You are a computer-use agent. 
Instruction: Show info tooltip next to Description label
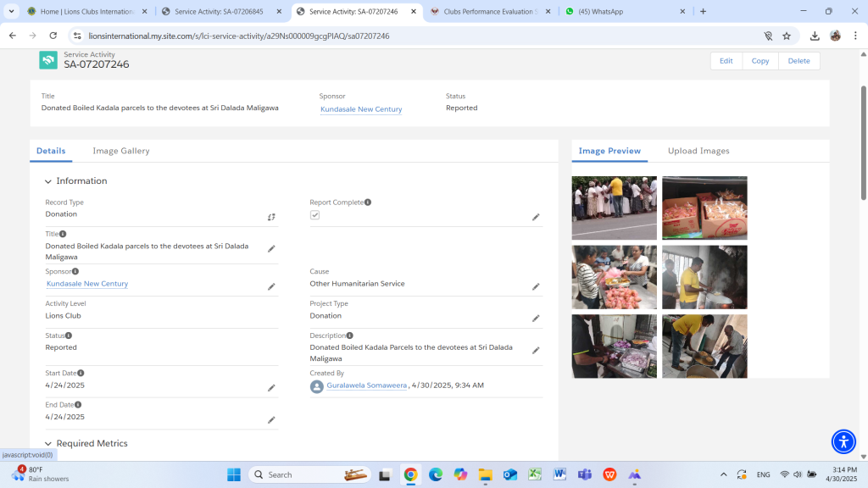(x=350, y=335)
